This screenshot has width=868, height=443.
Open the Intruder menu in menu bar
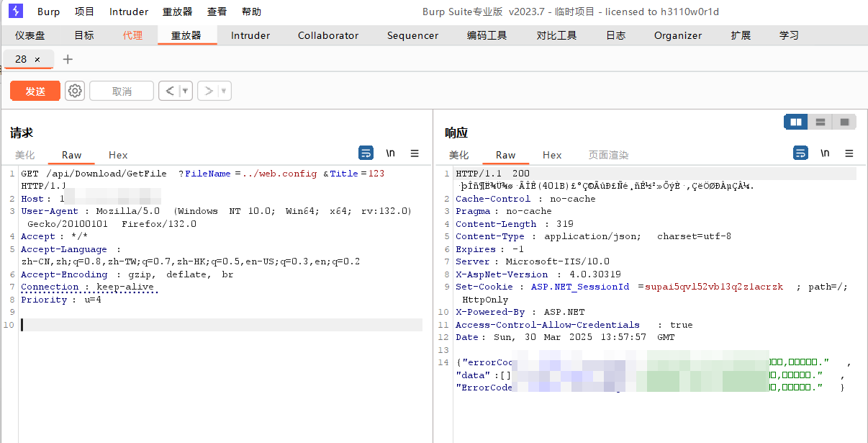pos(129,12)
